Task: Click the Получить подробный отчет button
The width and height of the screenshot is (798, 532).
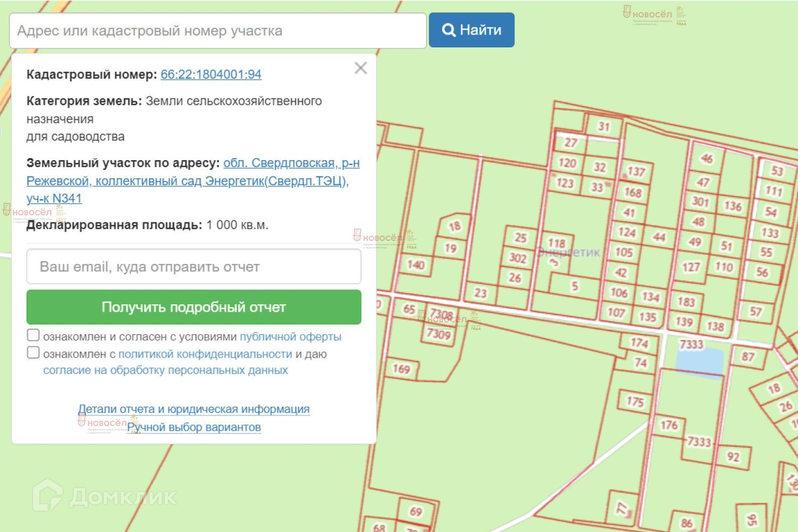Action: (194, 307)
